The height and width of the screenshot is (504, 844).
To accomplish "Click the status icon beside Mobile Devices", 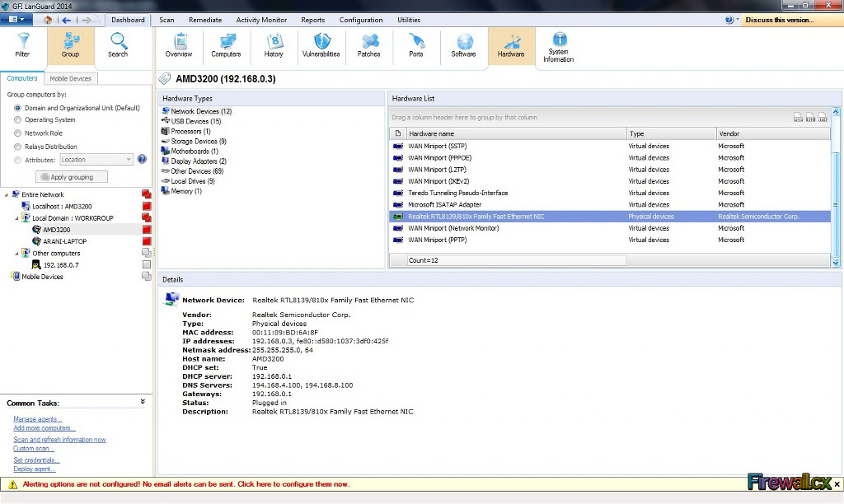I will point(147,277).
